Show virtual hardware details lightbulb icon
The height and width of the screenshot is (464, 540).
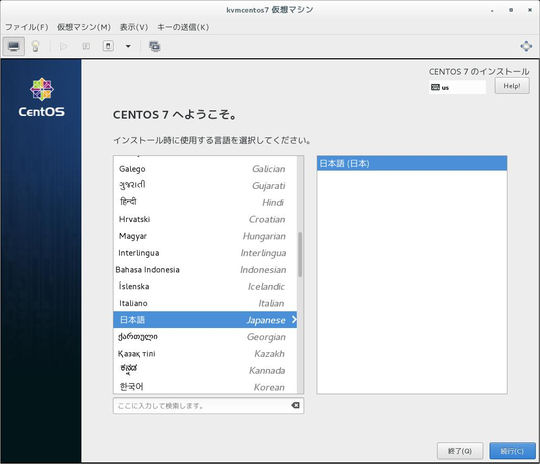pos(35,46)
